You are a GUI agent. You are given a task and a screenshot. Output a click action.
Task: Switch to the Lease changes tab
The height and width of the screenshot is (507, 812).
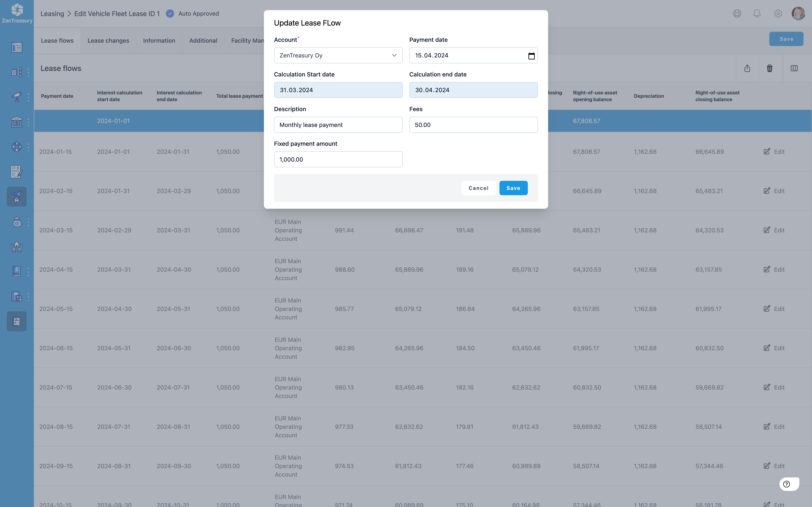pyautogui.click(x=108, y=40)
